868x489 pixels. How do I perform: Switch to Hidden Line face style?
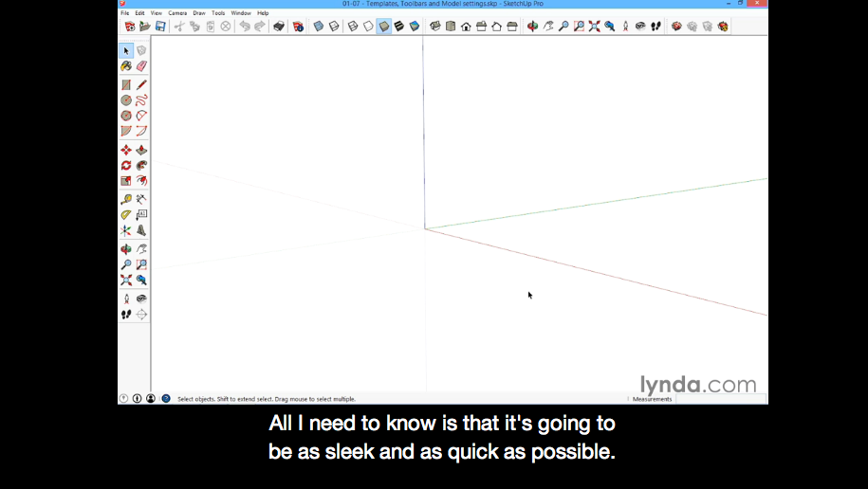click(x=368, y=26)
